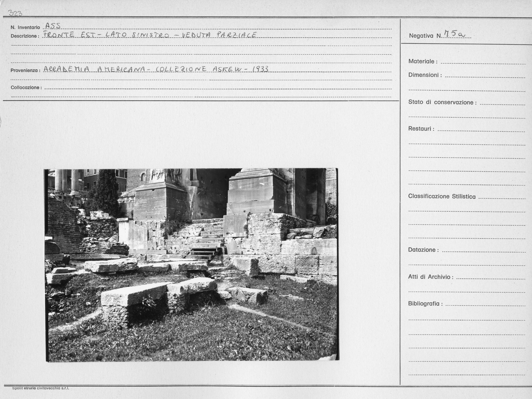The image size is (532, 399).
Task: Click the 'Stato di conservazione' label
Action: coord(442,102)
